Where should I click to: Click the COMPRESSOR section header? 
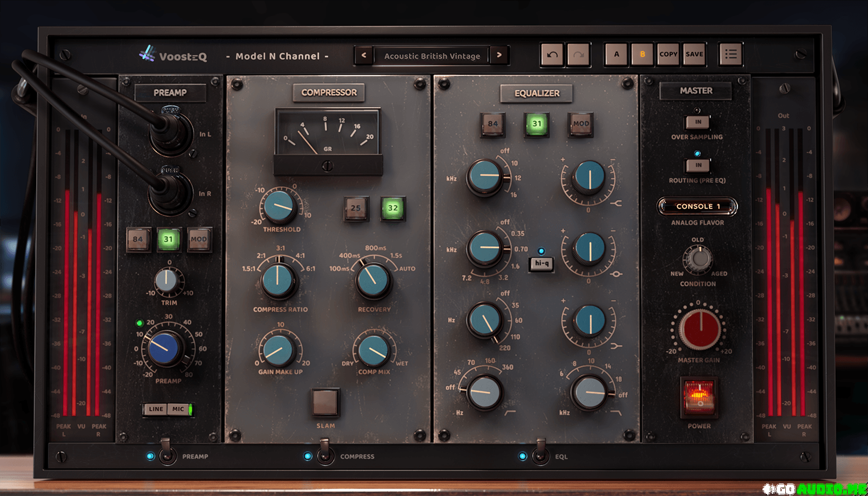click(x=329, y=92)
